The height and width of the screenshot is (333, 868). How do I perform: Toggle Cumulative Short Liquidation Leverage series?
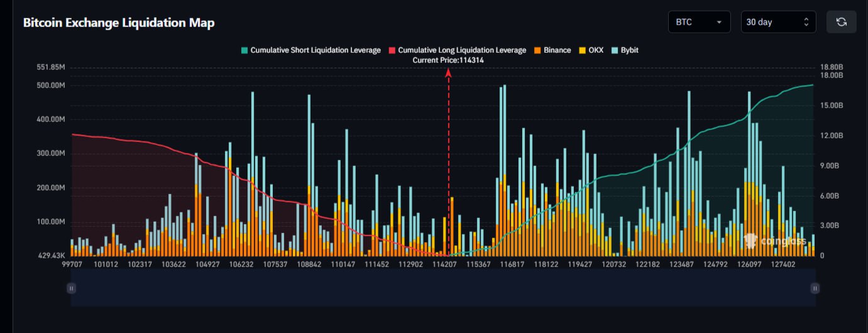pyautogui.click(x=315, y=50)
